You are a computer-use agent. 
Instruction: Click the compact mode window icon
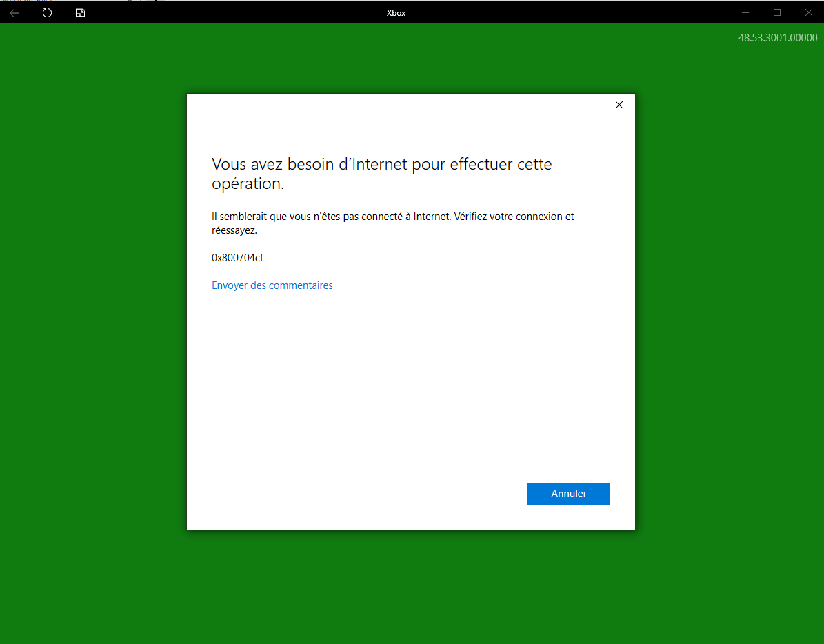pyautogui.click(x=80, y=12)
